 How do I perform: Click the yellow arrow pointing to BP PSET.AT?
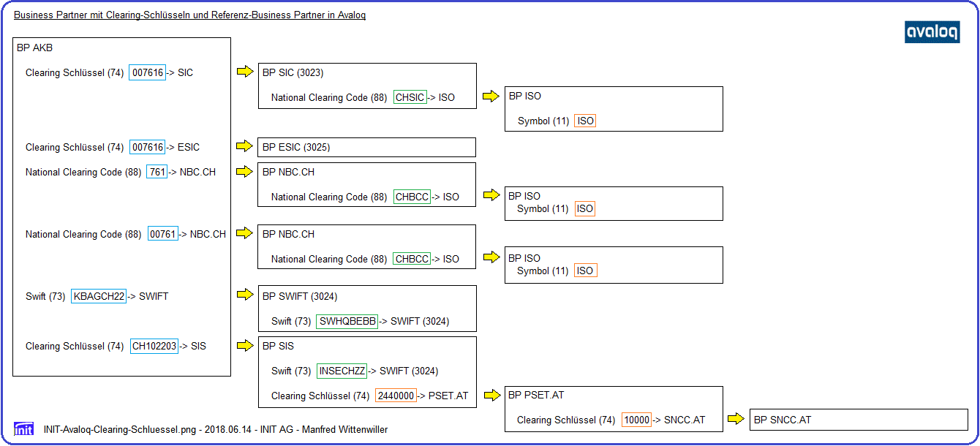491,395
